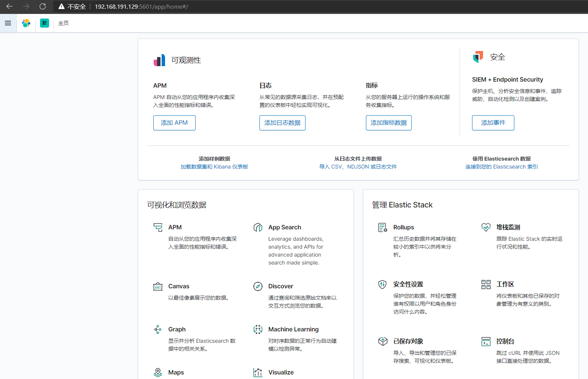Screen dimensions: 588x379
Task: Open 导入 CSV、NDJSON 或日志文件 link
Action: [358, 167]
